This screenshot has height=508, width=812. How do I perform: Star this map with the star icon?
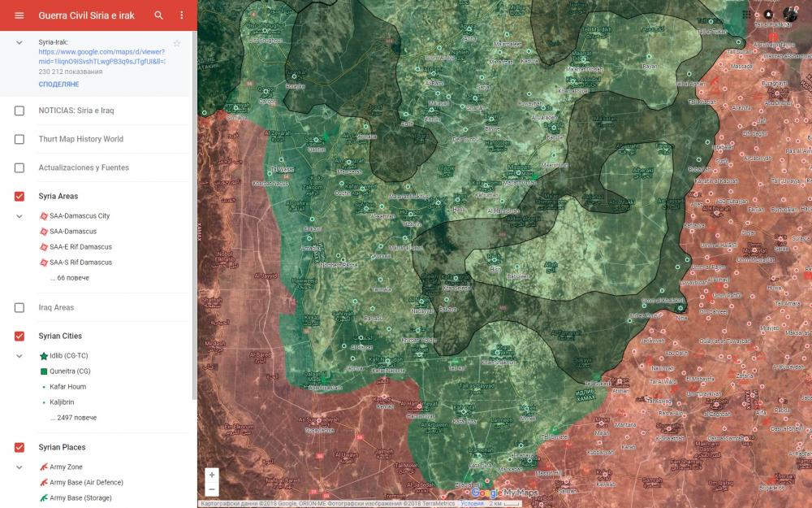point(177,43)
